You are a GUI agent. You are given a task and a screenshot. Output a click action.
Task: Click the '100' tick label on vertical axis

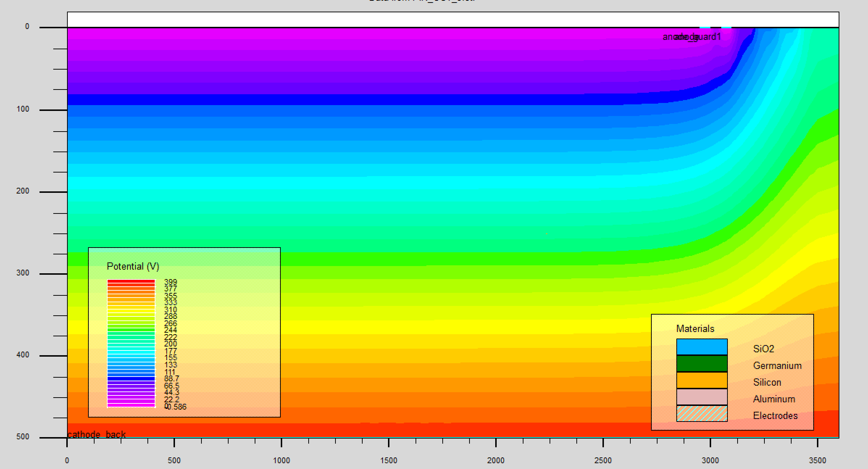23,109
